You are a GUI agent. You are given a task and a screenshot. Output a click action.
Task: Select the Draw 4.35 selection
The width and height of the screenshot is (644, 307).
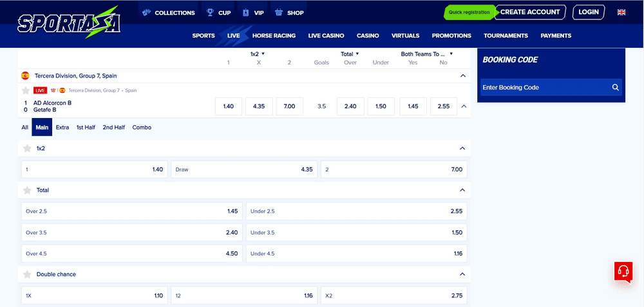point(244,169)
